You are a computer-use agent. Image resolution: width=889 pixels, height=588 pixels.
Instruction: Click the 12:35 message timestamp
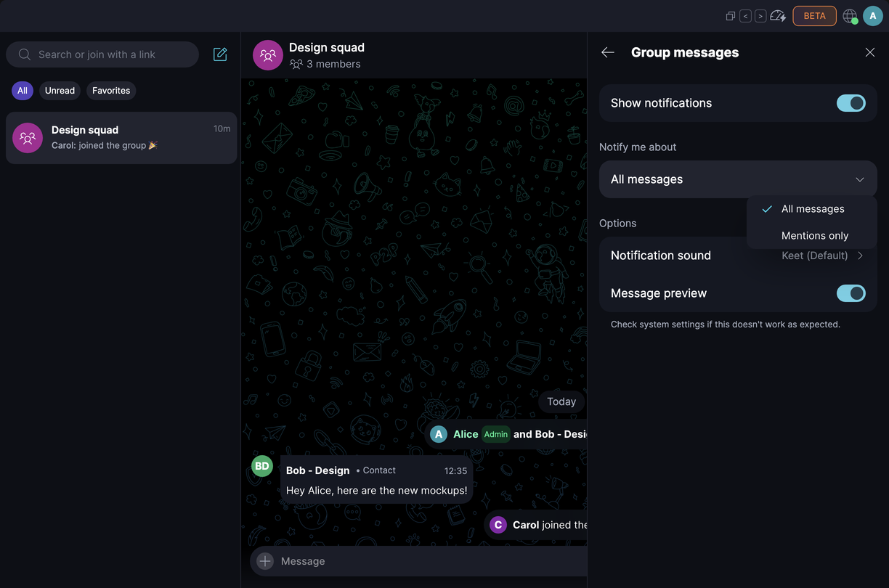(x=455, y=470)
